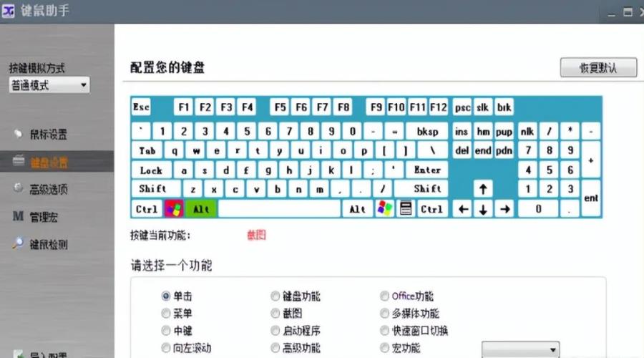The width and height of the screenshot is (644, 358).
Task: Select the up arrow key
Action: pyautogui.click(x=484, y=190)
